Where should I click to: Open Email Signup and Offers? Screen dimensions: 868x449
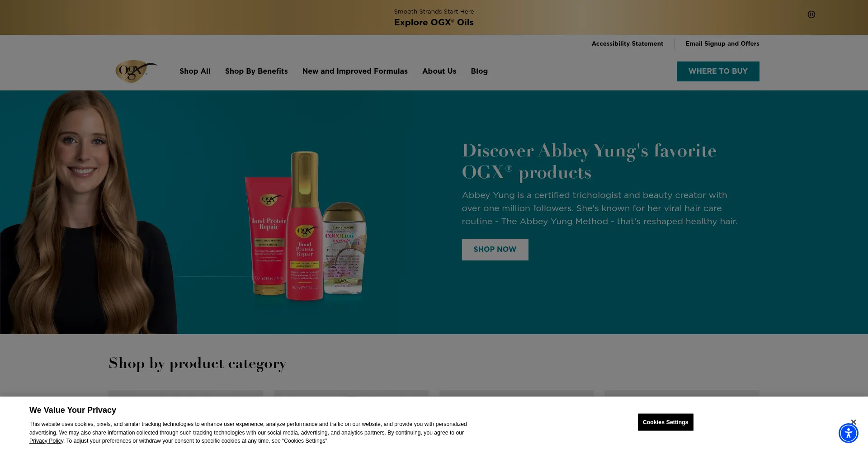pyautogui.click(x=722, y=44)
